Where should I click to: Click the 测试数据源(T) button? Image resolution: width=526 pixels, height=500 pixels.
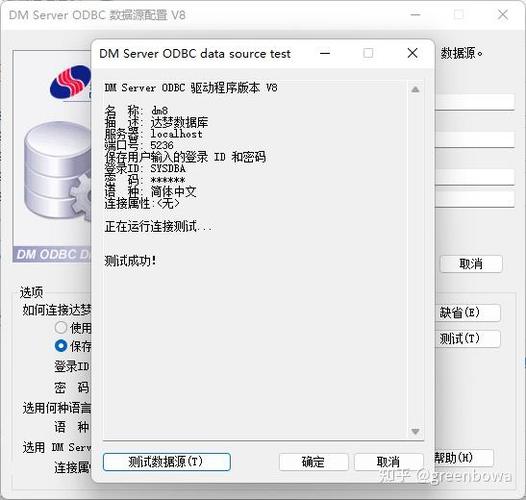(167, 462)
